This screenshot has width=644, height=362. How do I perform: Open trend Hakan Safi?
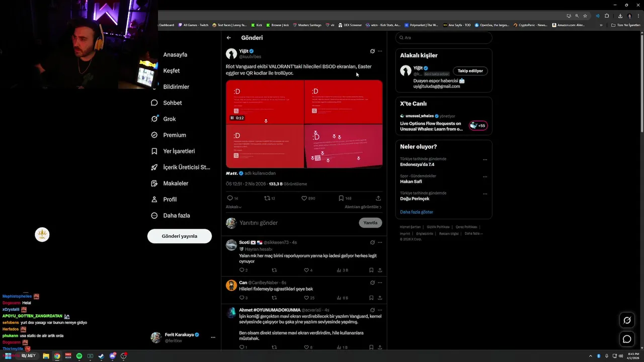411,182
